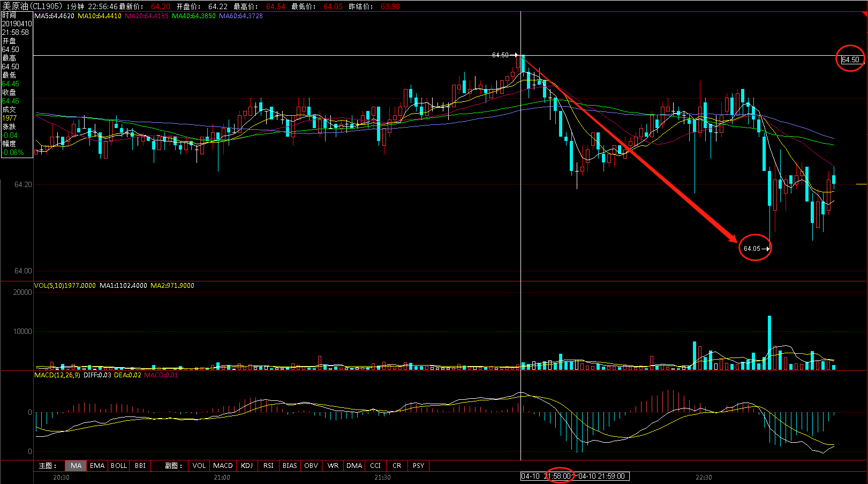Viewport: 868px width, 484px height.
Task: Select CCI sub-chart indicator
Action: [375, 466]
